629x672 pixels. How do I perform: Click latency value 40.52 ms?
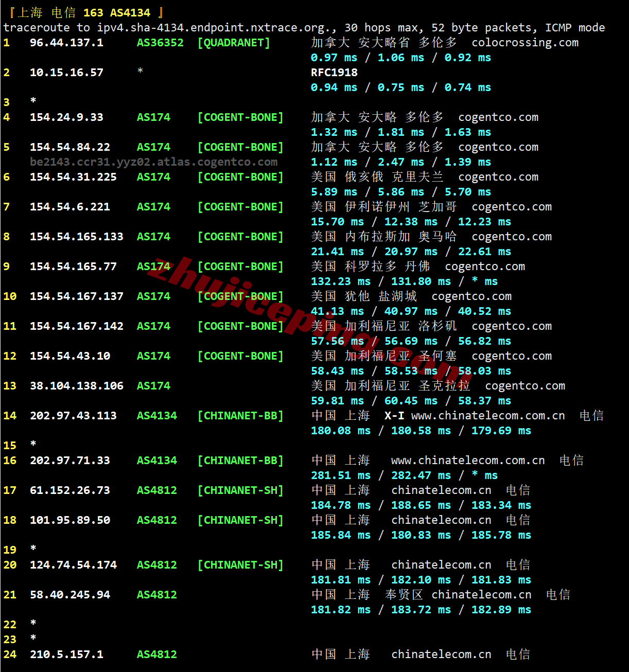point(484,311)
